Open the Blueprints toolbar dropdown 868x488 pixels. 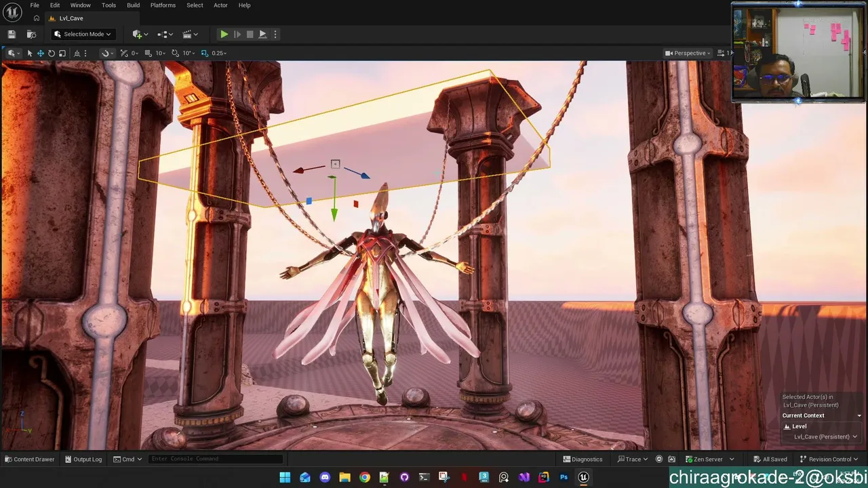[165, 34]
